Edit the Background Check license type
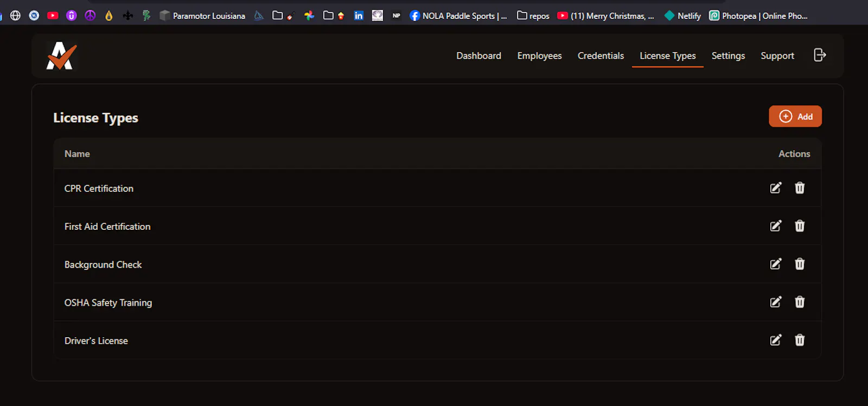This screenshot has width=868, height=406. (x=776, y=264)
